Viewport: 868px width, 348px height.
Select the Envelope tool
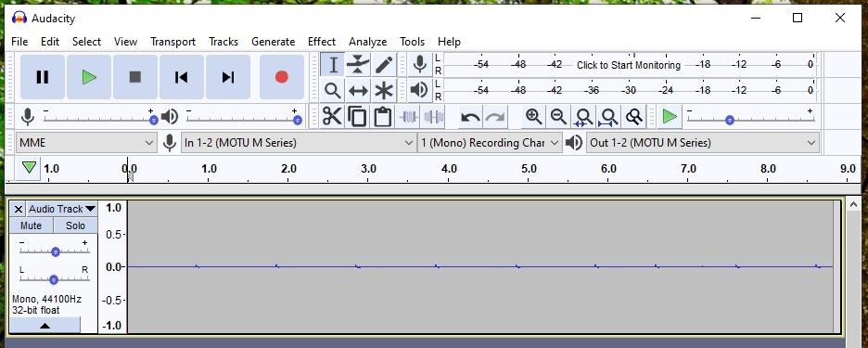tap(358, 65)
